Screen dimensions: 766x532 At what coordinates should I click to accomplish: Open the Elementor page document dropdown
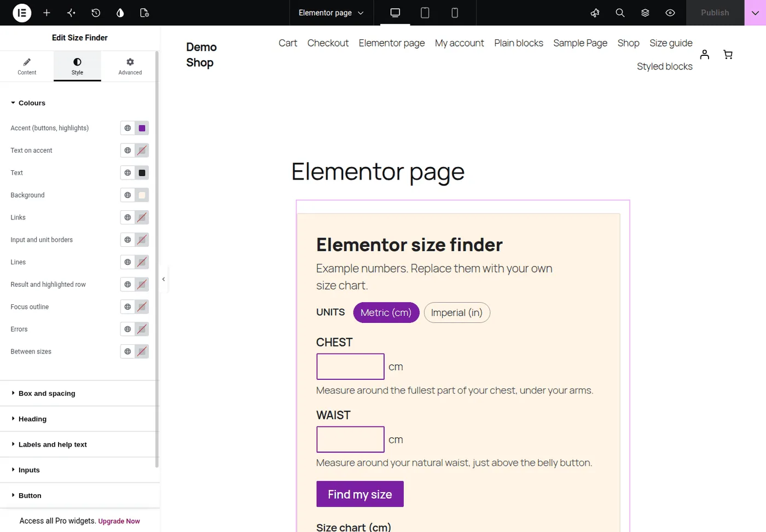331,13
